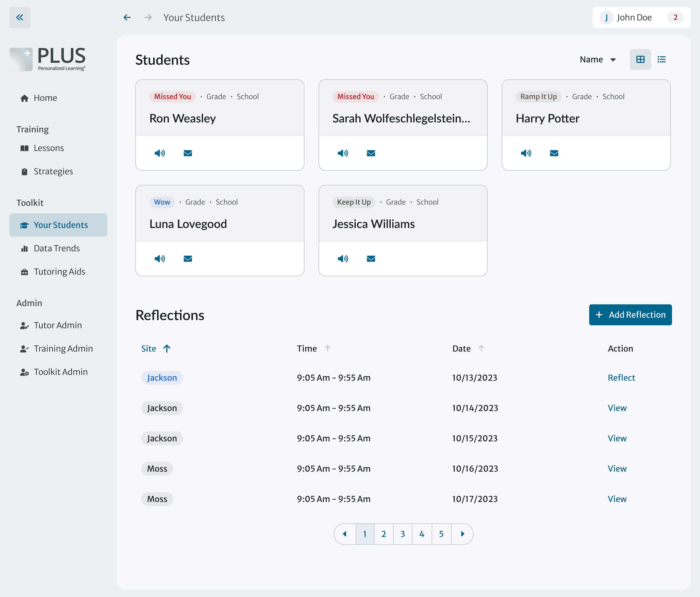700x597 pixels.
Task: Go to reflections page 2
Action: point(384,534)
